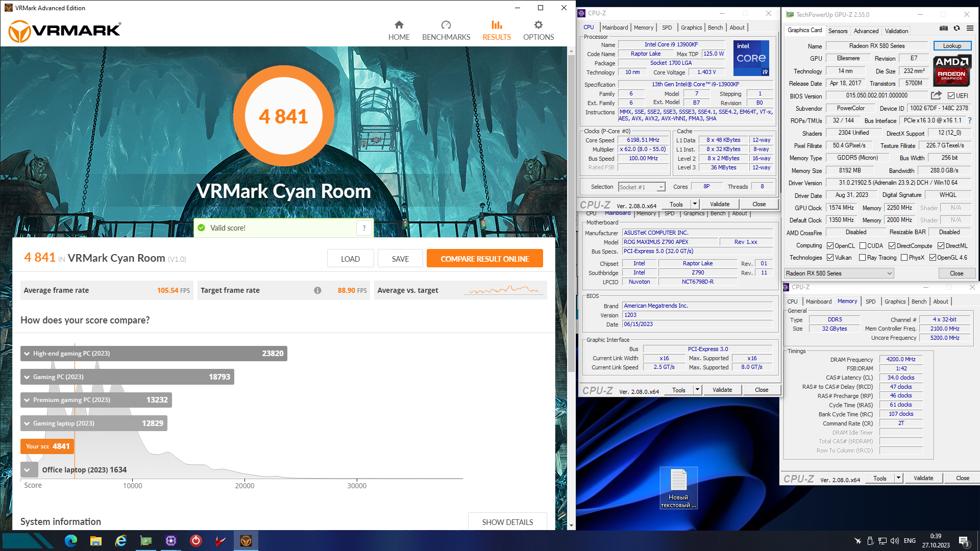Click the volume icon in system tray
Viewport: 980px width, 551px height.
894,541
